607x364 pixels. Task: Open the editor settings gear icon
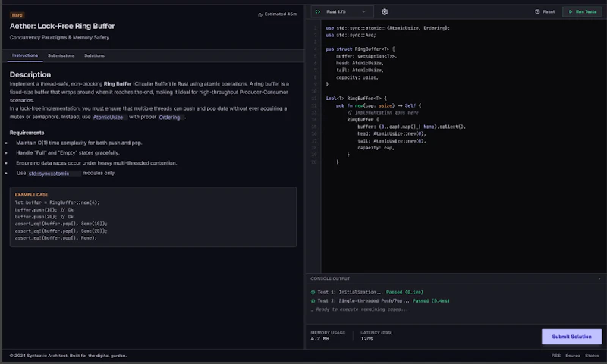pyautogui.click(x=385, y=12)
